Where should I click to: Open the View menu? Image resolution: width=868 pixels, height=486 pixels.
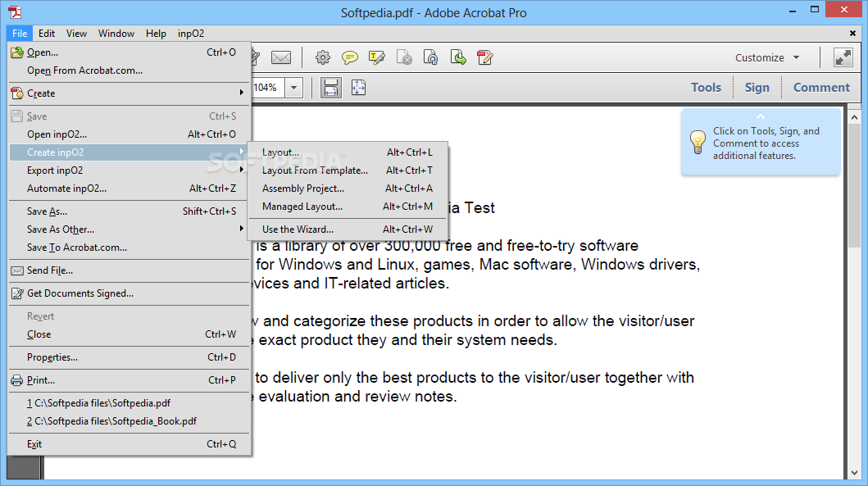click(x=76, y=34)
